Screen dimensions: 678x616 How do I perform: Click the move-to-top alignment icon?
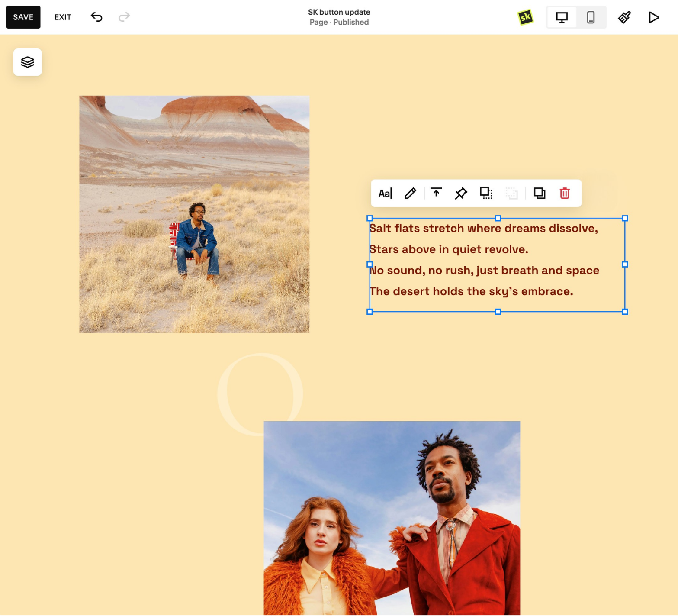436,193
